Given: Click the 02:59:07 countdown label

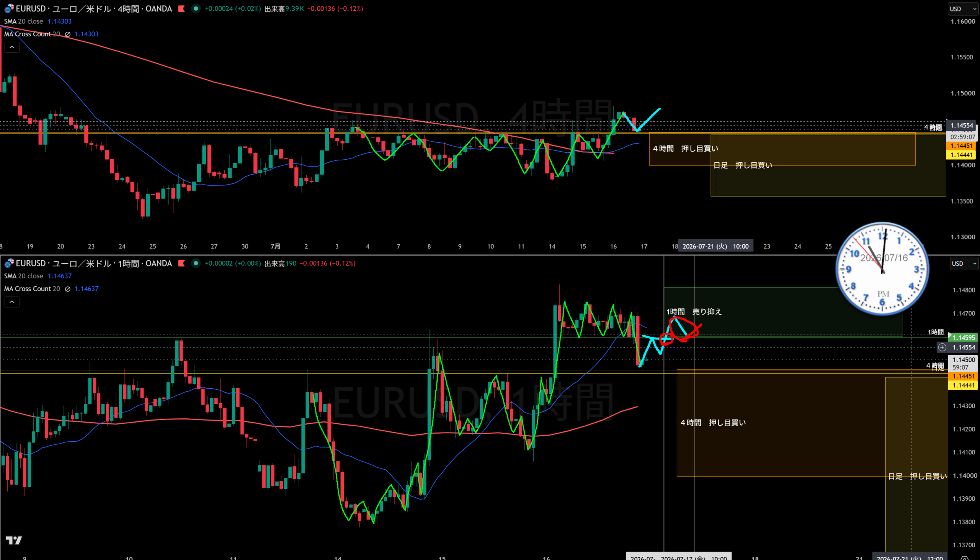Looking at the screenshot, I should click(x=962, y=137).
